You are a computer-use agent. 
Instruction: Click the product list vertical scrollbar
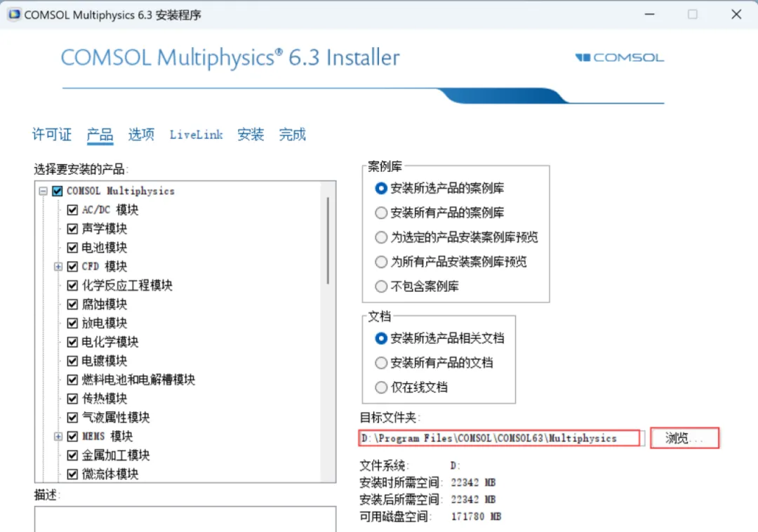click(x=328, y=240)
